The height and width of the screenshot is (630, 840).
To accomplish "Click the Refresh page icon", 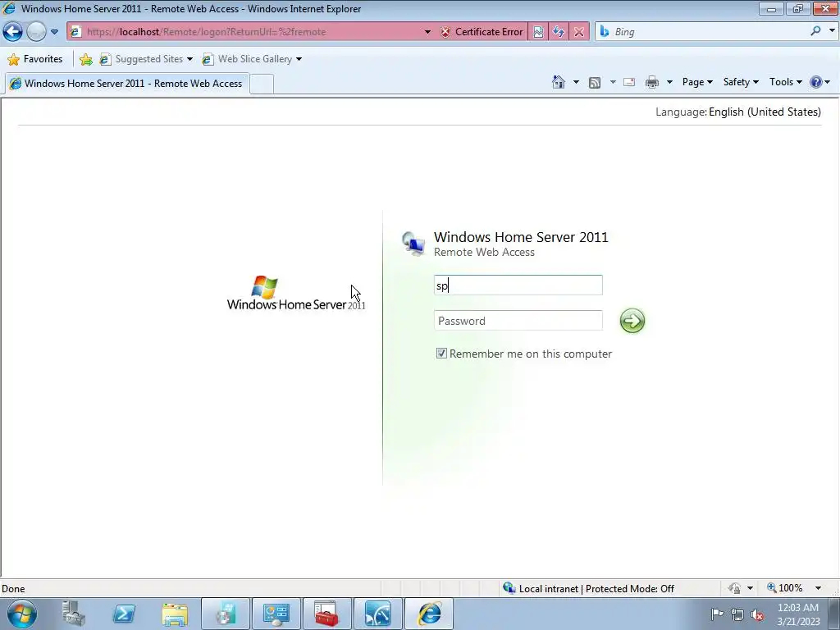I will point(558,32).
